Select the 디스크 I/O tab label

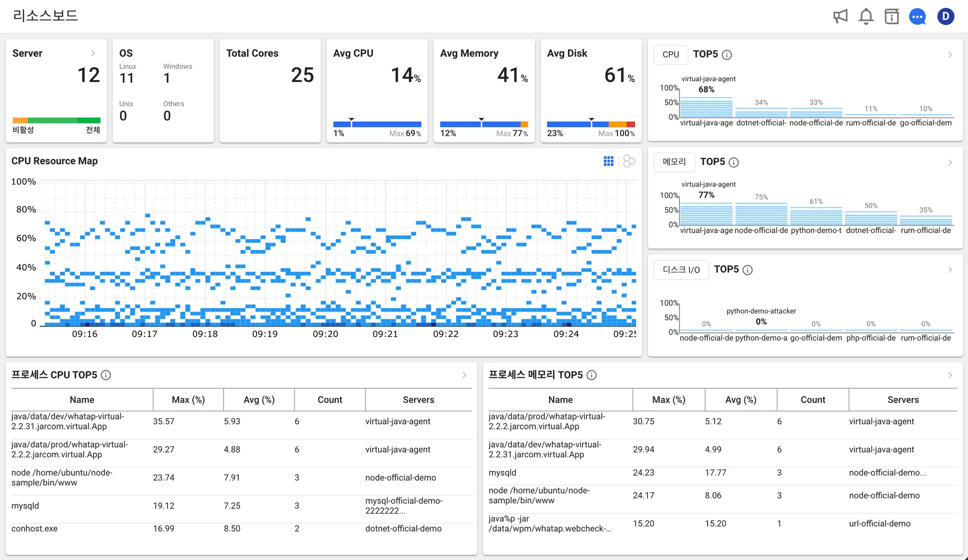(681, 270)
